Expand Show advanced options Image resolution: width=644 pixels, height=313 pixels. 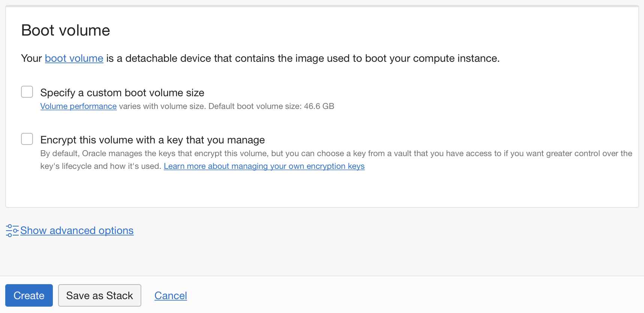(77, 231)
